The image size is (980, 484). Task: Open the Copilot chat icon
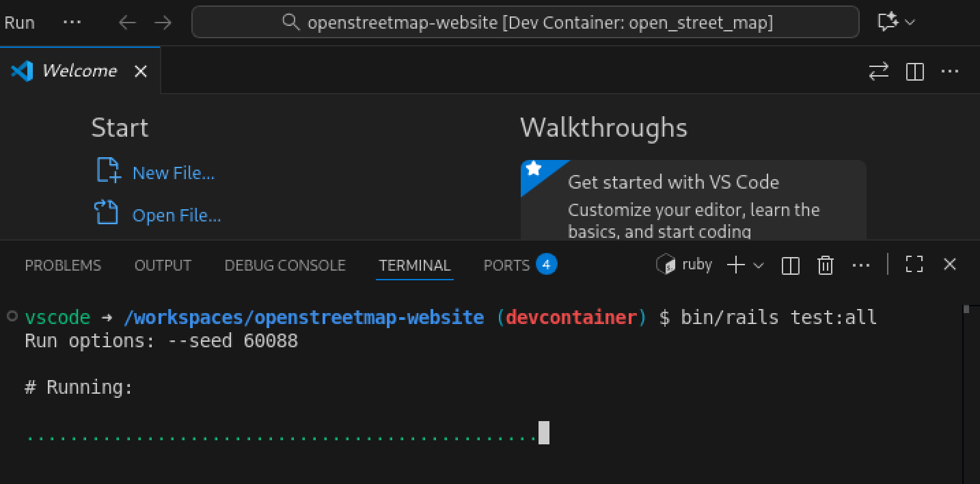(x=887, y=22)
